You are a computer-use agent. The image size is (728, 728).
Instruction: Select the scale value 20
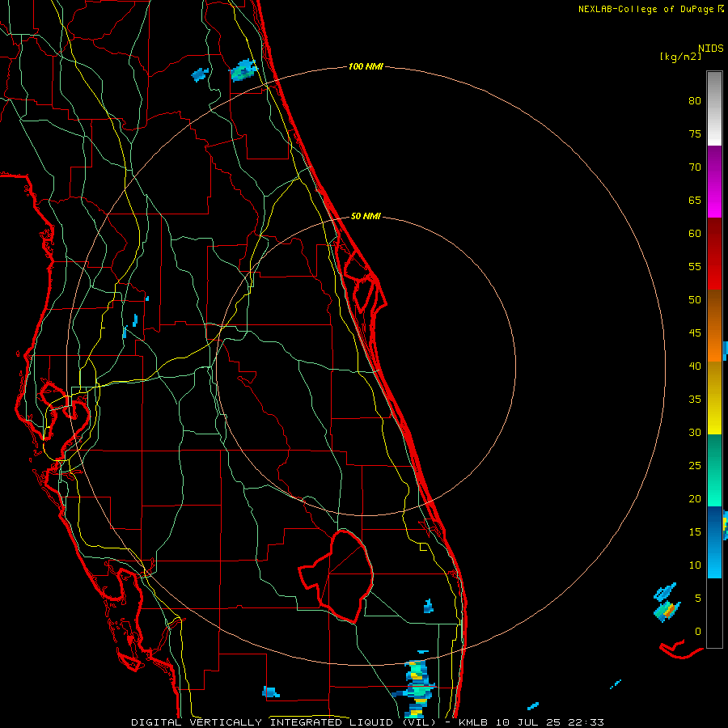tap(695, 498)
